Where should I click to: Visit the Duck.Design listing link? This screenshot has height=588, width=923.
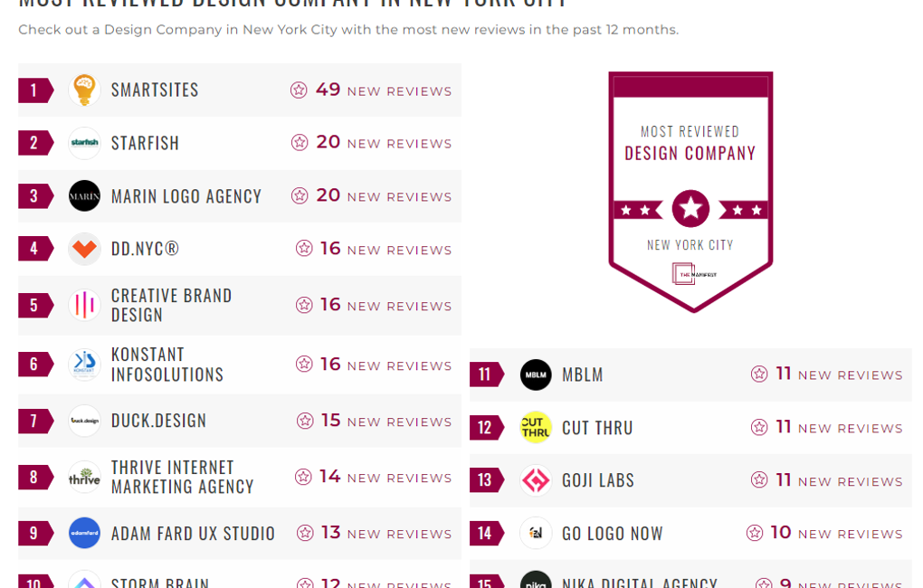click(x=158, y=421)
